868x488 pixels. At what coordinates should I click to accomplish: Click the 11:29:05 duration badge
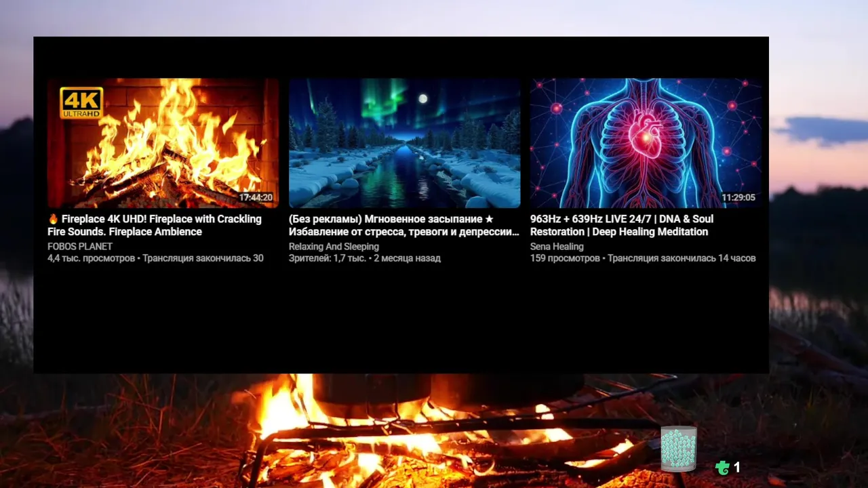[738, 198]
